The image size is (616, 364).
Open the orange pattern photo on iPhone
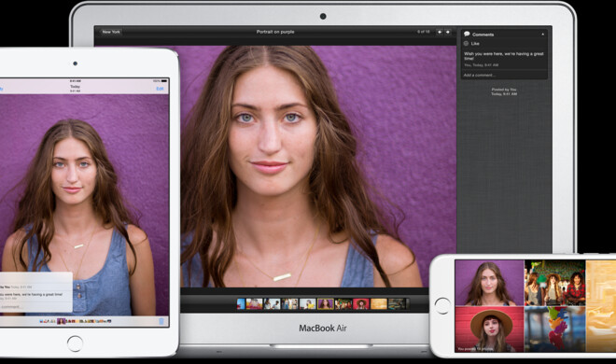click(x=601, y=305)
